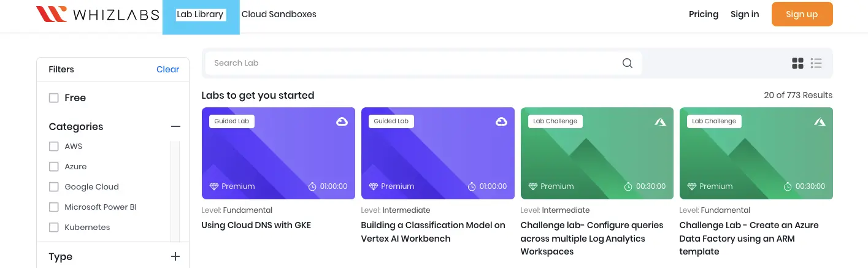Click the orange Sign up button
This screenshot has height=268, width=868.
[x=802, y=14]
